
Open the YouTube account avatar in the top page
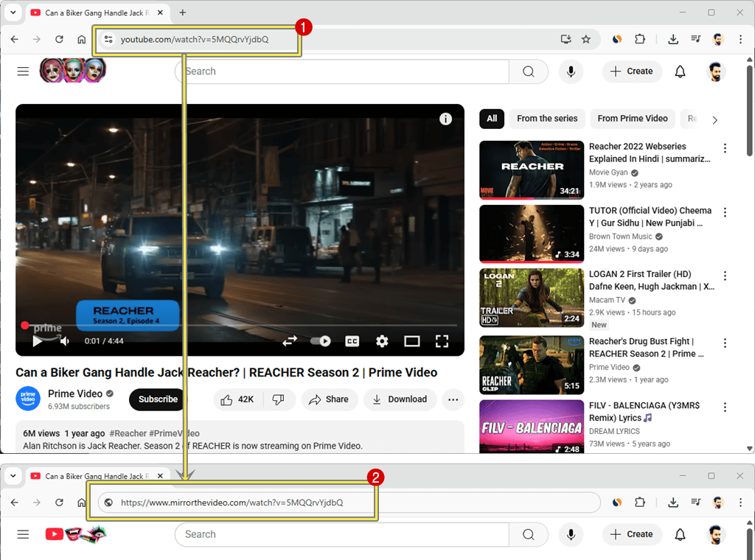coord(716,71)
